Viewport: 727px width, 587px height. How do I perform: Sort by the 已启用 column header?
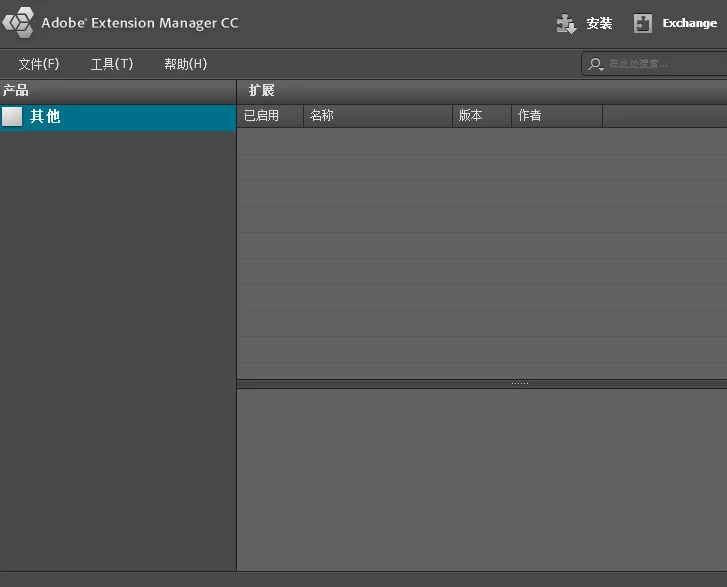point(270,115)
